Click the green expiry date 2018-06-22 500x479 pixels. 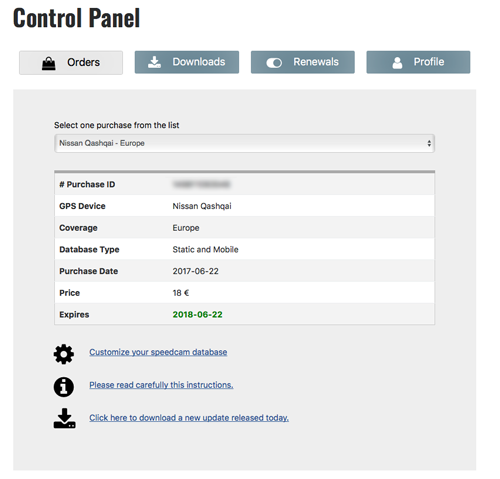(x=197, y=315)
